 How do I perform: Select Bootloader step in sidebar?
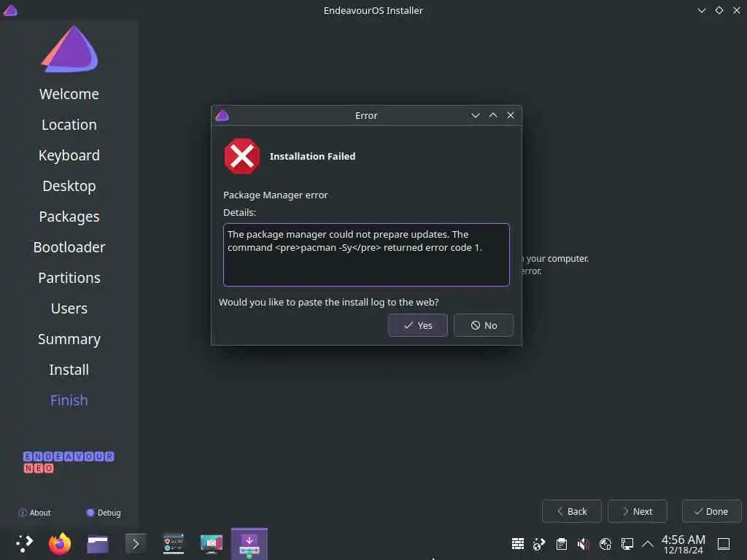69,247
